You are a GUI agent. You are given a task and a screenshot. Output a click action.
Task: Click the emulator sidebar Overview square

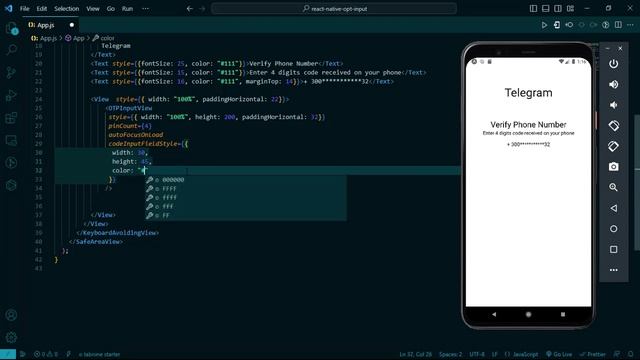[613, 249]
